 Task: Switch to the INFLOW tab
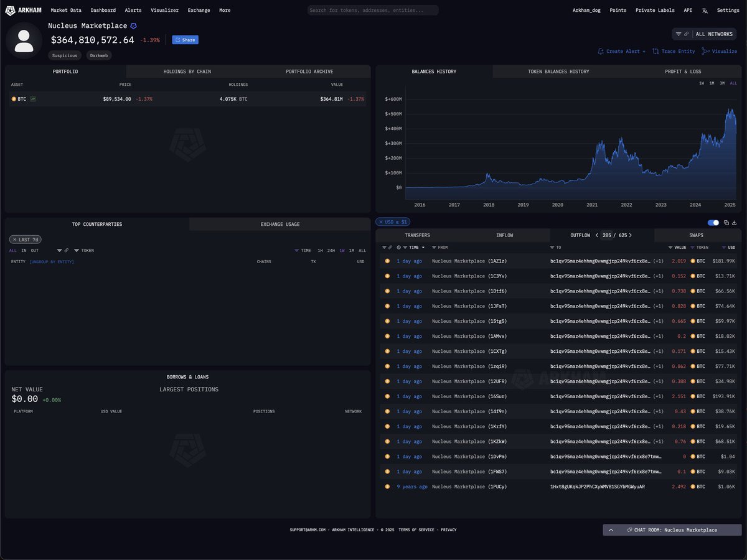pos(505,235)
